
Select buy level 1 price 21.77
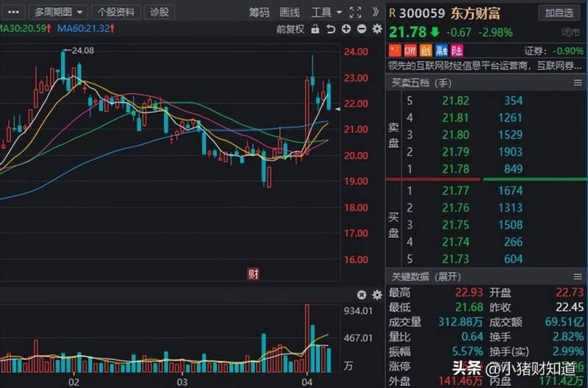455,191
